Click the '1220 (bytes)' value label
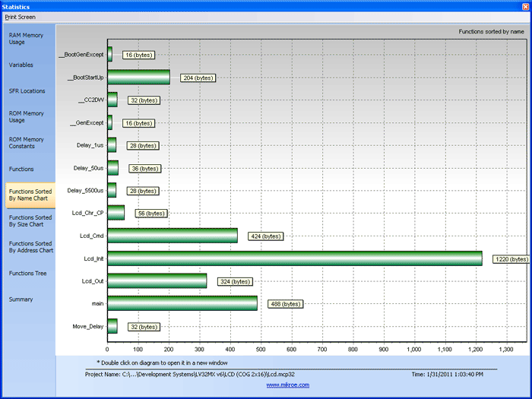 511,259
